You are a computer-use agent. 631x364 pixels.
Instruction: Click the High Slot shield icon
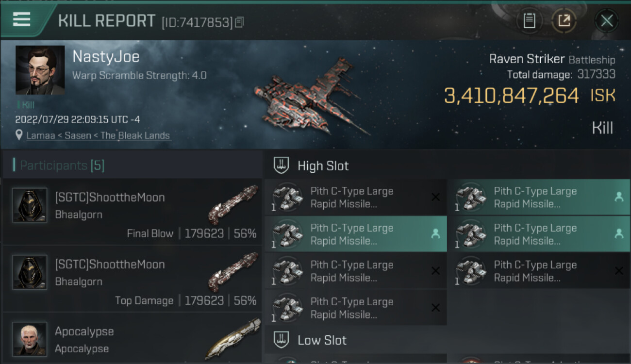pyautogui.click(x=282, y=165)
